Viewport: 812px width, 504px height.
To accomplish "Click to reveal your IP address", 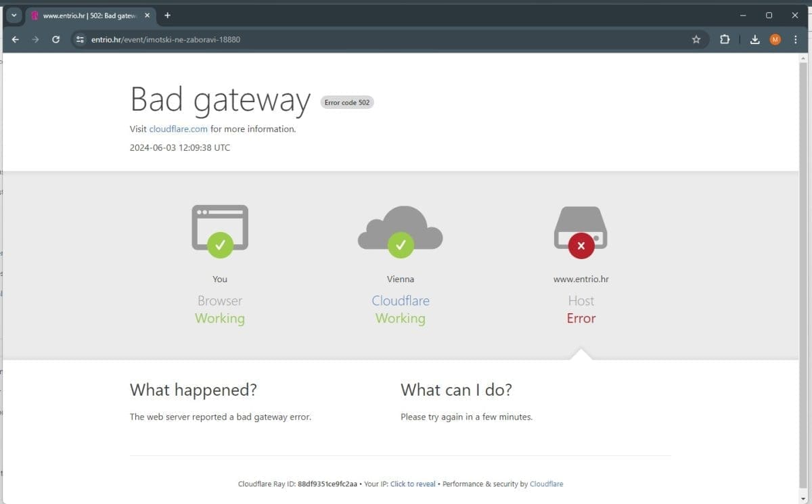I will [x=413, y=484].
